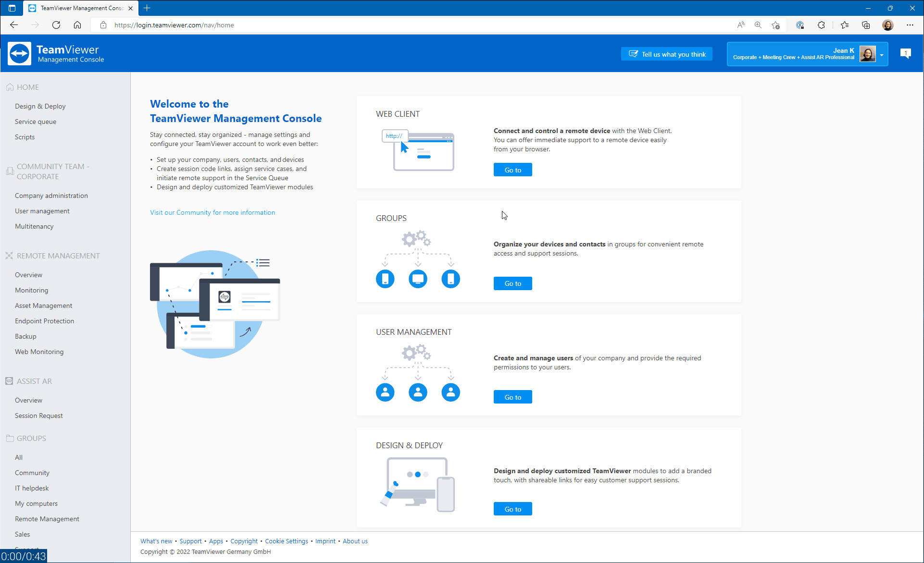Click the refresh browser button

(x=56, y=25)
